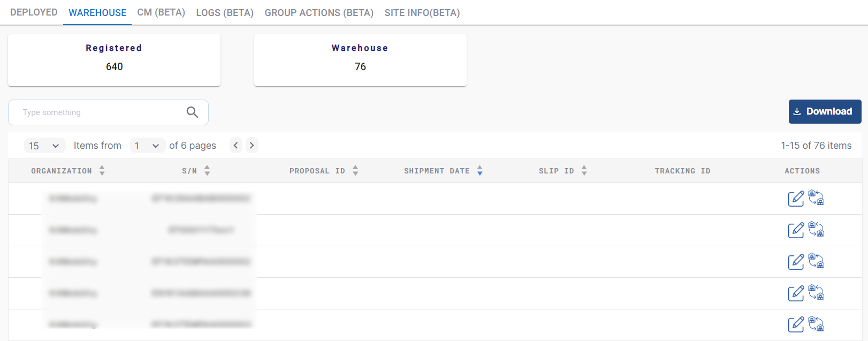The height and width of the screenshot is (341, 868).
Task: Click the ACTIONS column header
Action: (x=802, y=171)
